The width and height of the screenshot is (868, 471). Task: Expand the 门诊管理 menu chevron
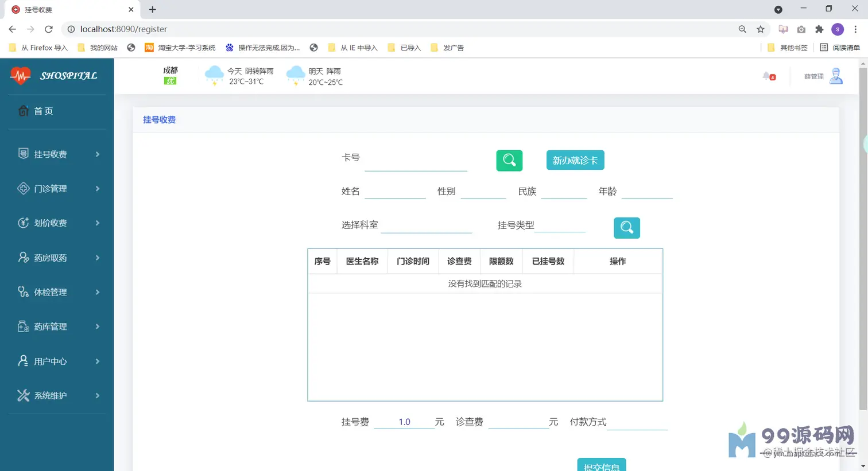[x=98, y=188]
